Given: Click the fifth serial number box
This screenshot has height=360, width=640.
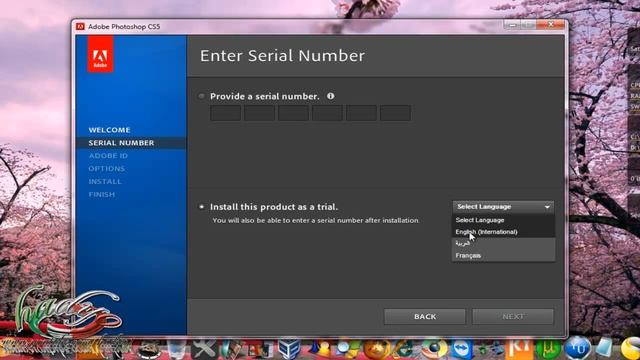Looking at the screenshot, I should tap(361, 113).
